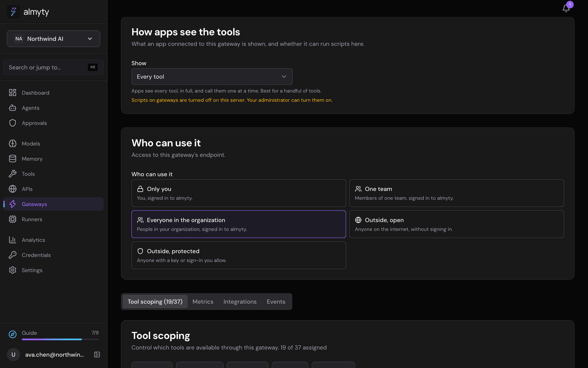Select the Only you access option
Image resolution: width=588 pixels, height=368 pixels.
click(239, 193)
